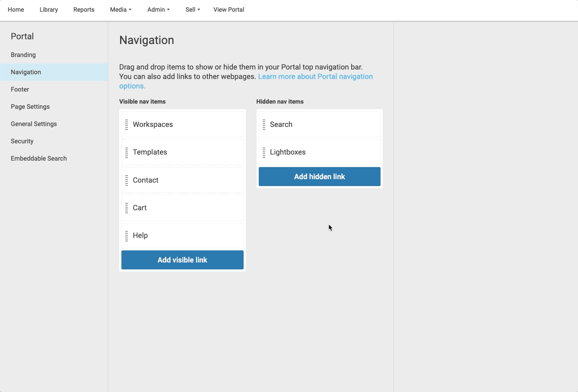The height and width of the screenshot is (392, 578).
Task: Click the drag handle beside Search
Action: [264, 124]
